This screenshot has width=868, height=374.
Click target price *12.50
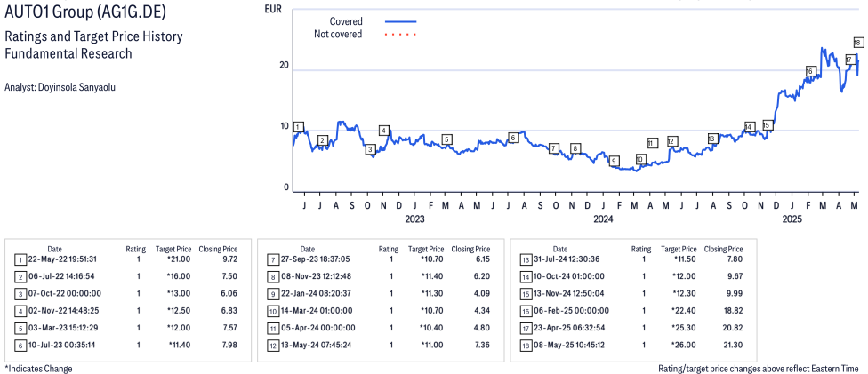pos(179,310)
